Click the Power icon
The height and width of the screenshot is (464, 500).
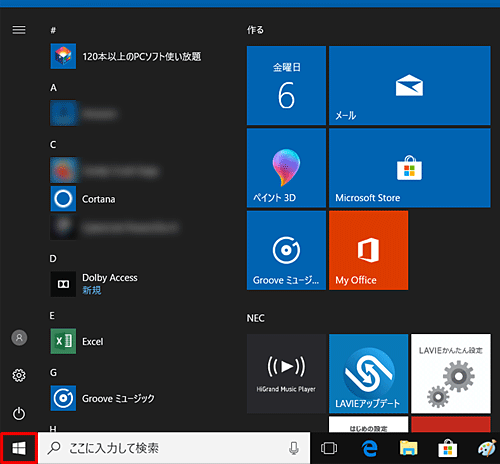[19, 414]
